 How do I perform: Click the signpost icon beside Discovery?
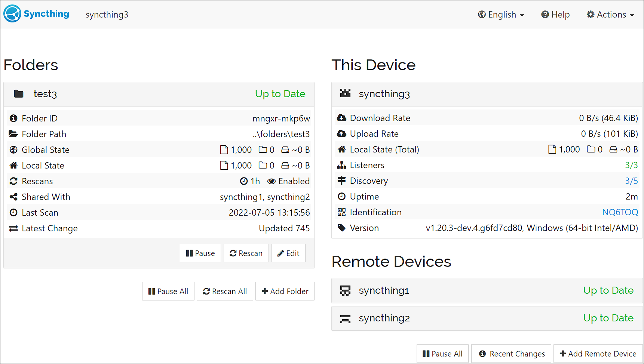(x=341, y=181)
